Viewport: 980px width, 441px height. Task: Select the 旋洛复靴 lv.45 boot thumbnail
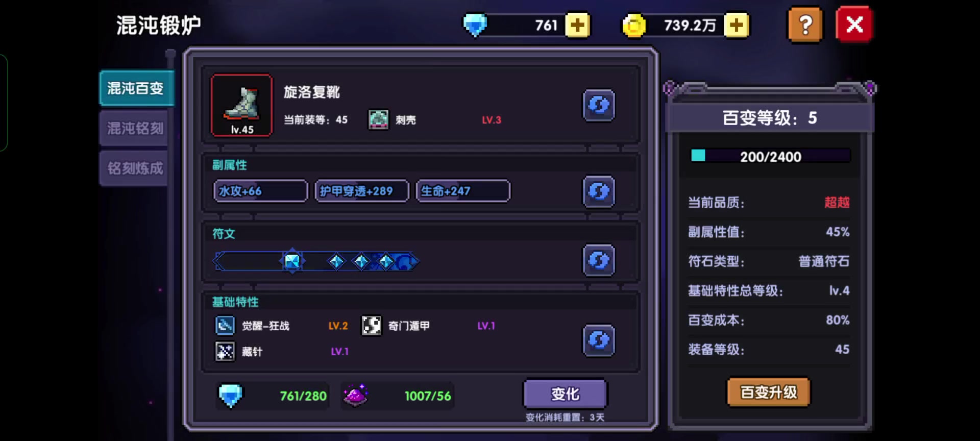pyautogui.click(x=241, y=105)
